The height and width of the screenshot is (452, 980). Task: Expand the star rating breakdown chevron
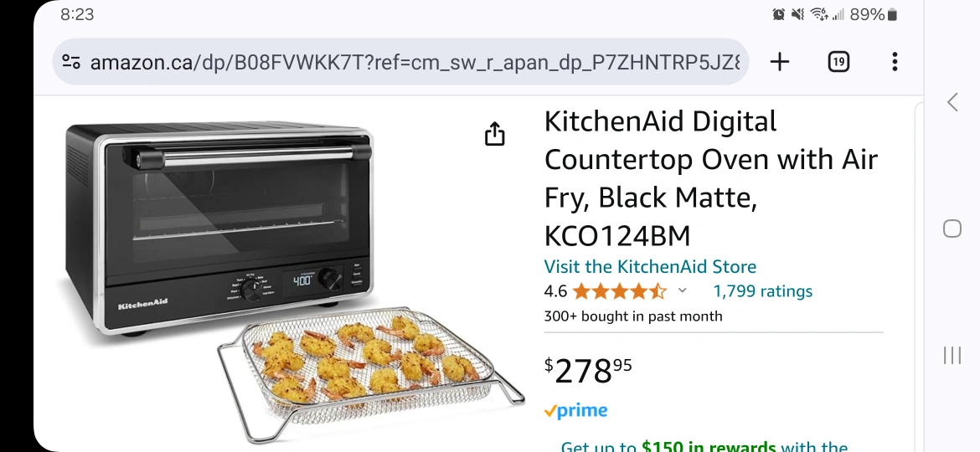[x=683, y=290]
